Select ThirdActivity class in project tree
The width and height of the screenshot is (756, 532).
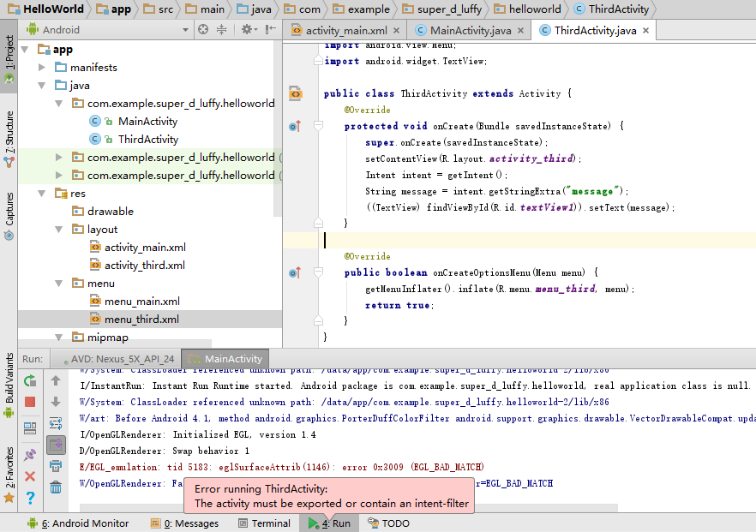(148, 140)
